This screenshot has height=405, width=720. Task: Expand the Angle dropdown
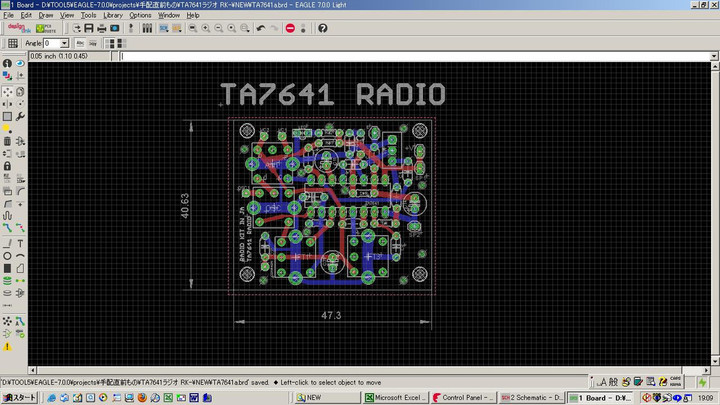(x=64, y=44)
